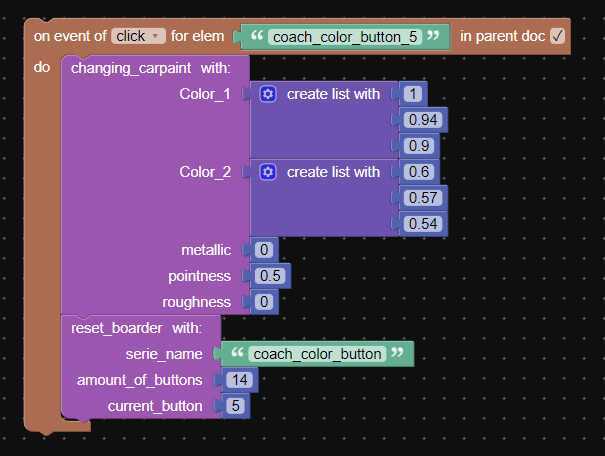Toggle the 'in parent doc' checkbox

(557, 36)
